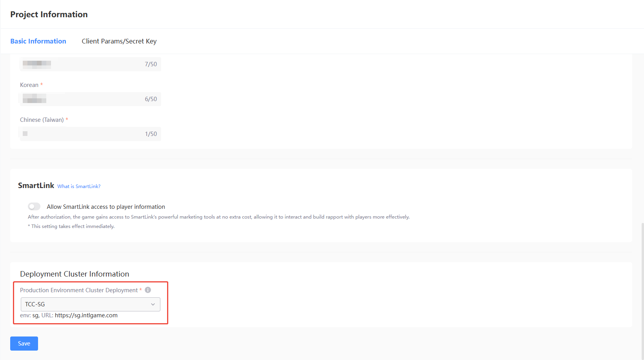Click the Chinese (Taiwan) name input field
Screen dimensions: 644x360
coord(90,134)
